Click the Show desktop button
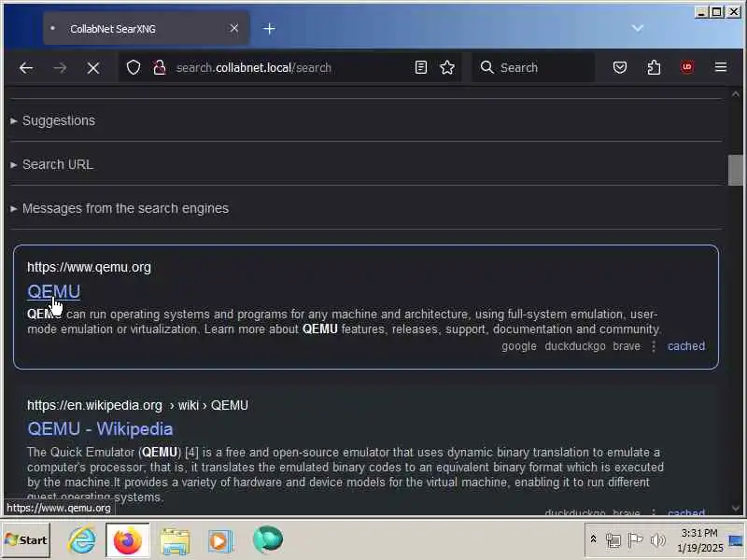The height and width of the screenshot is (560, 747). [x=736, y=540]
